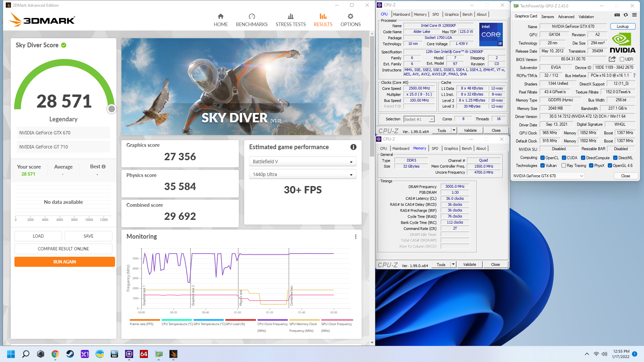Click RUN AGAIN button
This screenshot has height=362, width=644.
click(65, 262)
